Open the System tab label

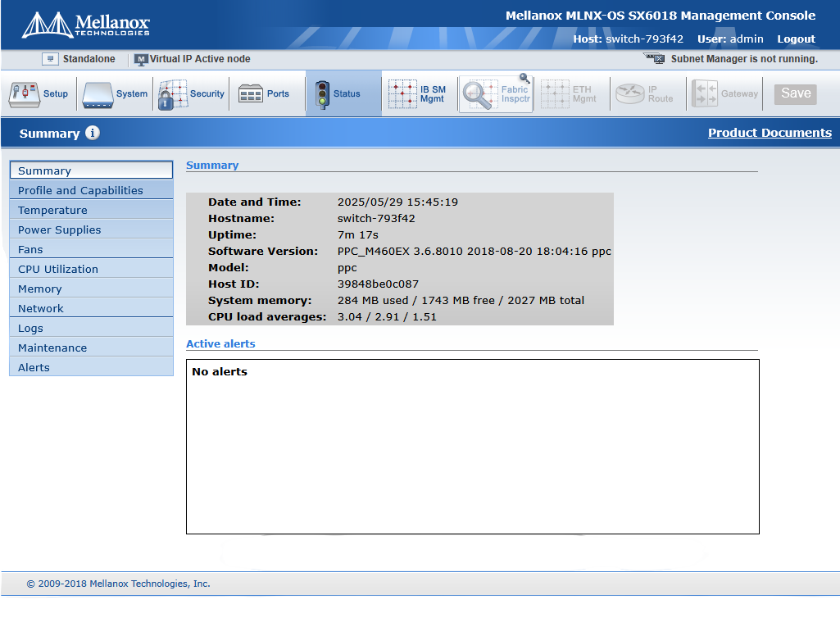(x=132, y=93)
